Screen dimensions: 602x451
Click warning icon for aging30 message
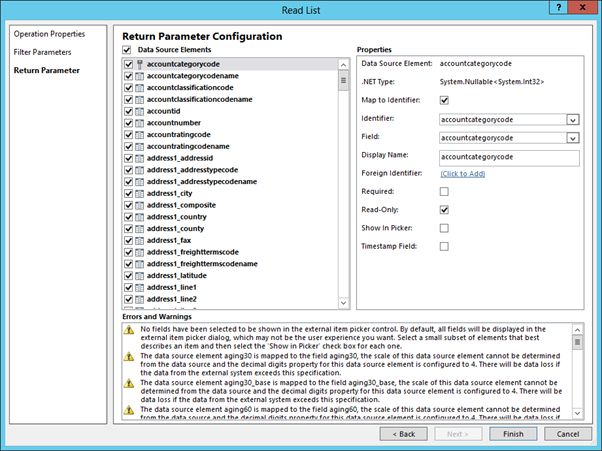point(129,357)
